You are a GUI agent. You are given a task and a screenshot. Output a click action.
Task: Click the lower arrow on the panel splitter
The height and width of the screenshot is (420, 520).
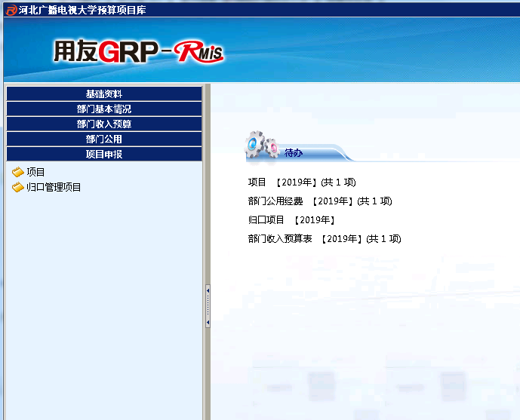point(208,322)
